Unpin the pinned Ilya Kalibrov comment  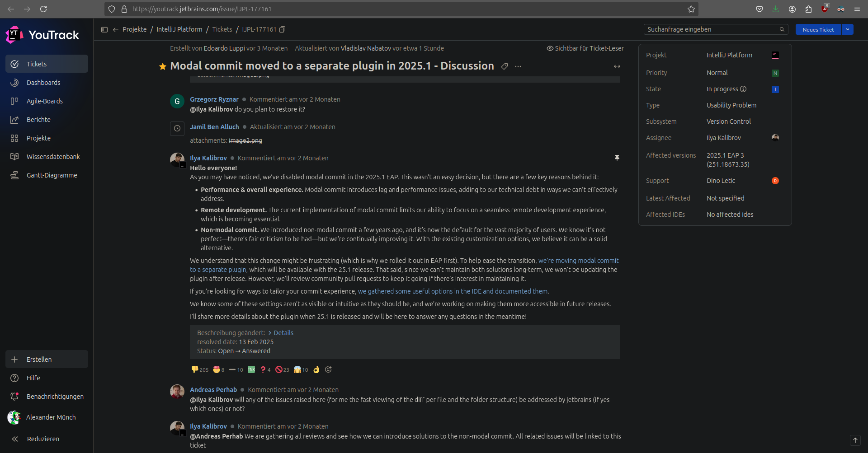point(617,158)
